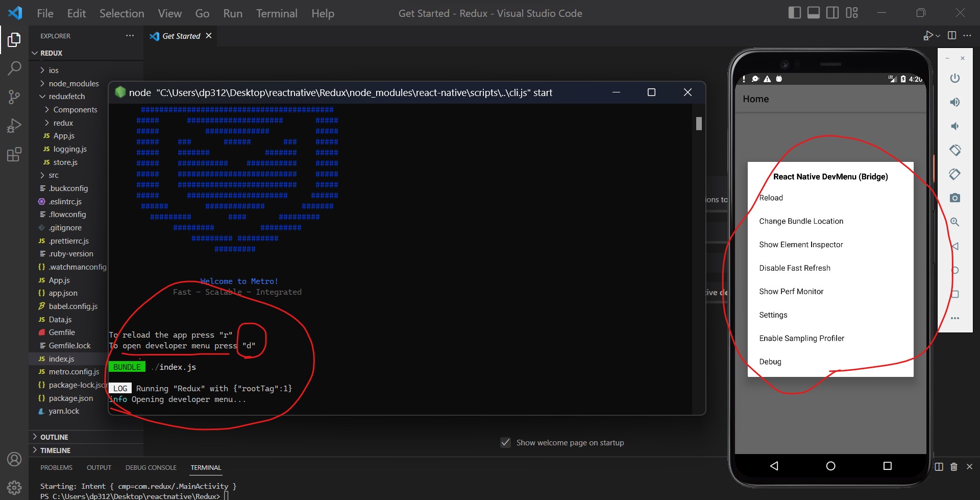Tap Settings in the DevMenu
Screen dimensions: 980x500
pyautogui.click(x=773, y=315)
